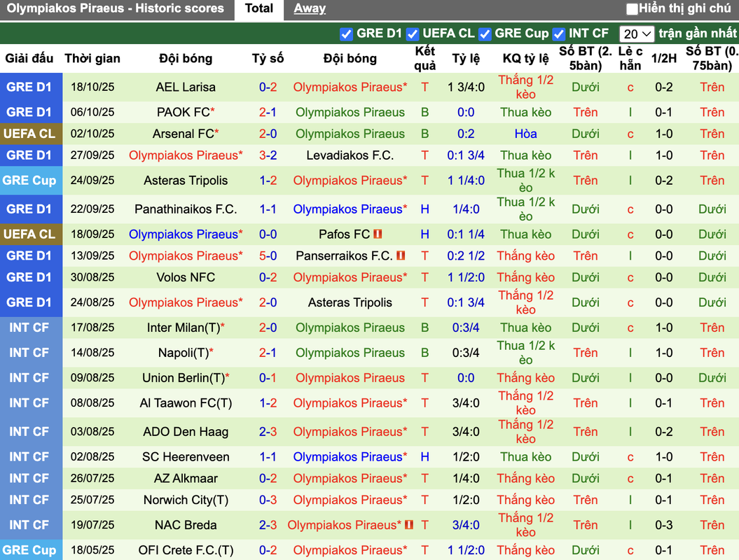739x560 pixels.
Task: Open Arsenal FC team link
Action: click(x=184, y=134)
